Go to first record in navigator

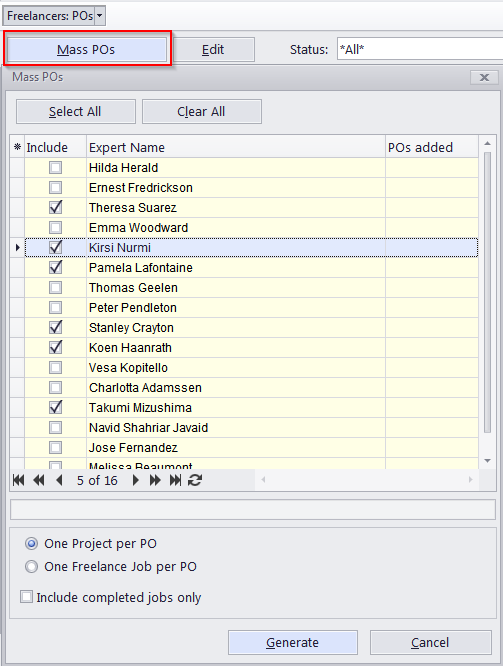point(18,480)
